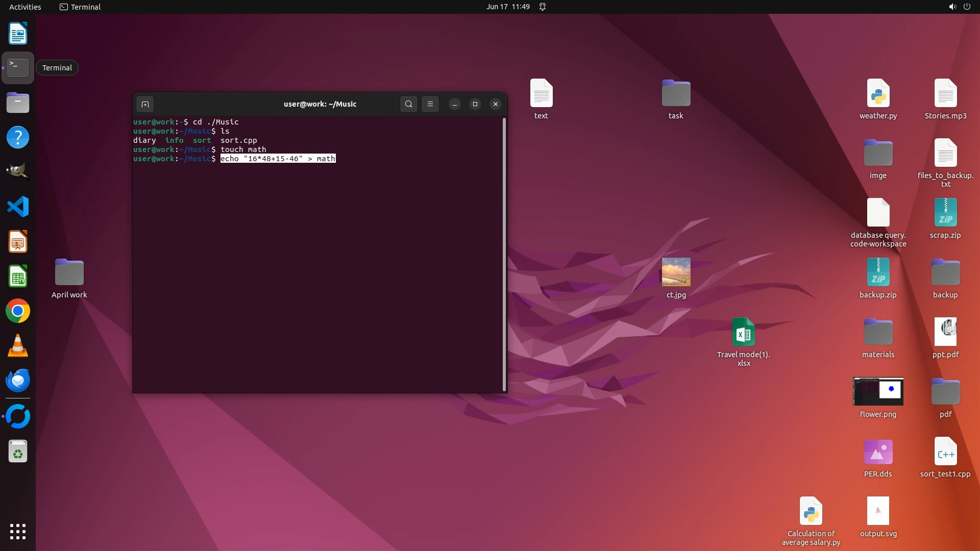Show applications grid button
The image size is (980, 551).
[x=18, y=532]
